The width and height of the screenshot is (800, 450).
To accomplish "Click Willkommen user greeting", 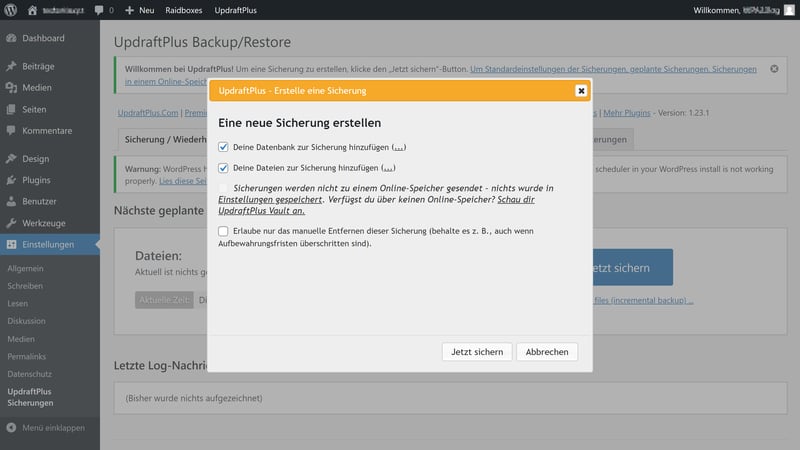I will click(736, 10).
